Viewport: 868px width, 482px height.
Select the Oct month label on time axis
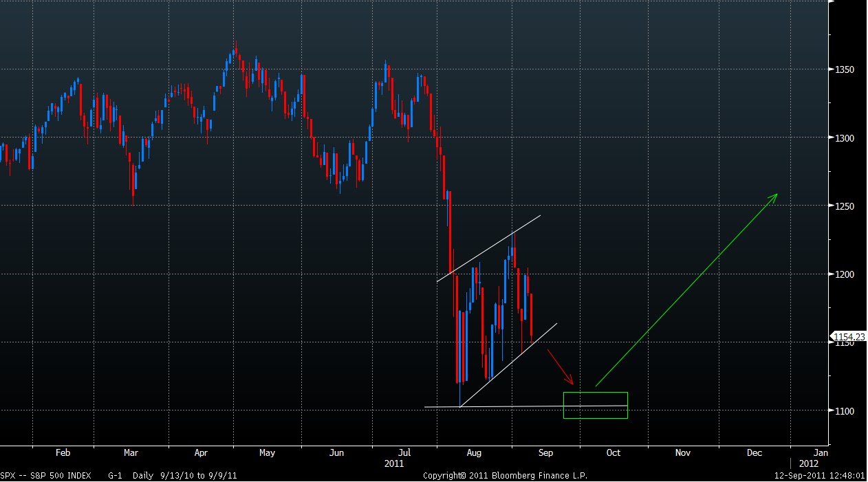pos(613,453)
